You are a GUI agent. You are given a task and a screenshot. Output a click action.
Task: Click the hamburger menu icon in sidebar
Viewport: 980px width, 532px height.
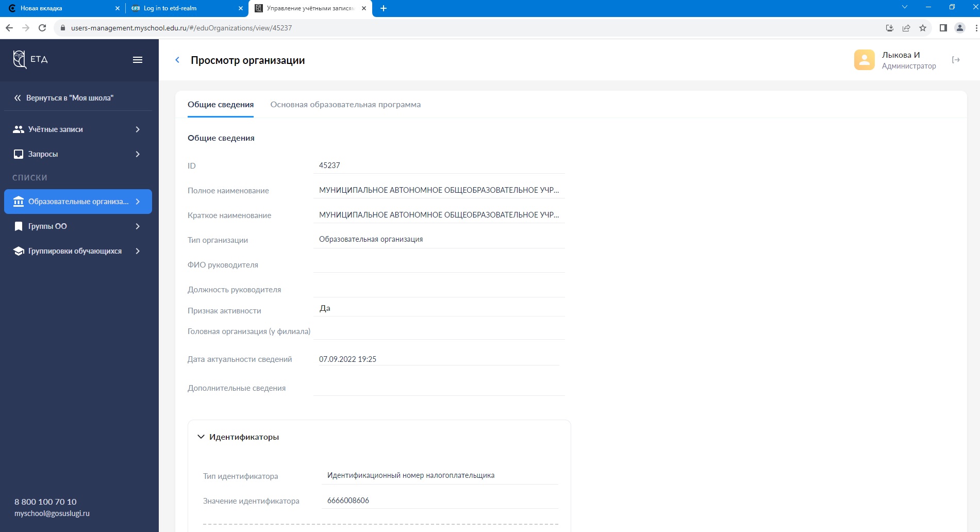point(138,60)
